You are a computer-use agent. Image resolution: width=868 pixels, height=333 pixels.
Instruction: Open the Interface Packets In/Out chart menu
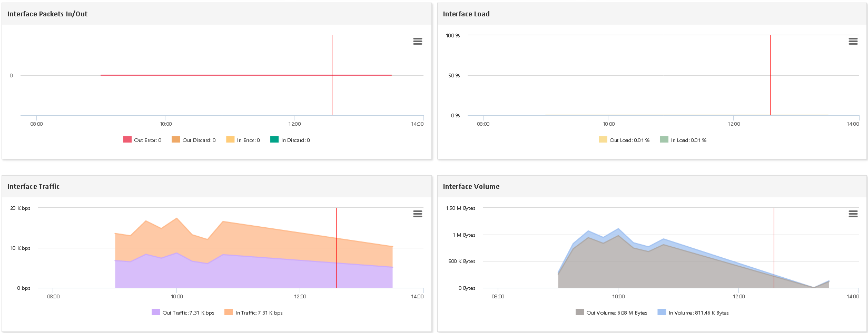click(x=418, y=42)
